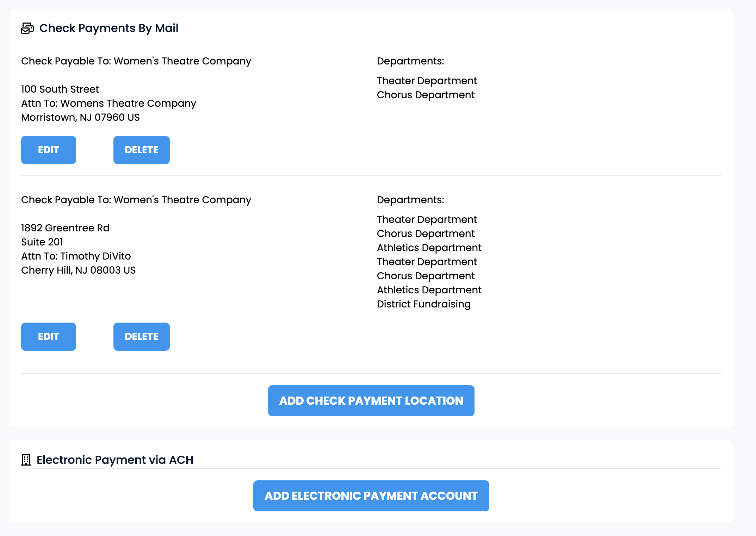
Task: Click District Fundraising department entry
Action: click(424, 304)
